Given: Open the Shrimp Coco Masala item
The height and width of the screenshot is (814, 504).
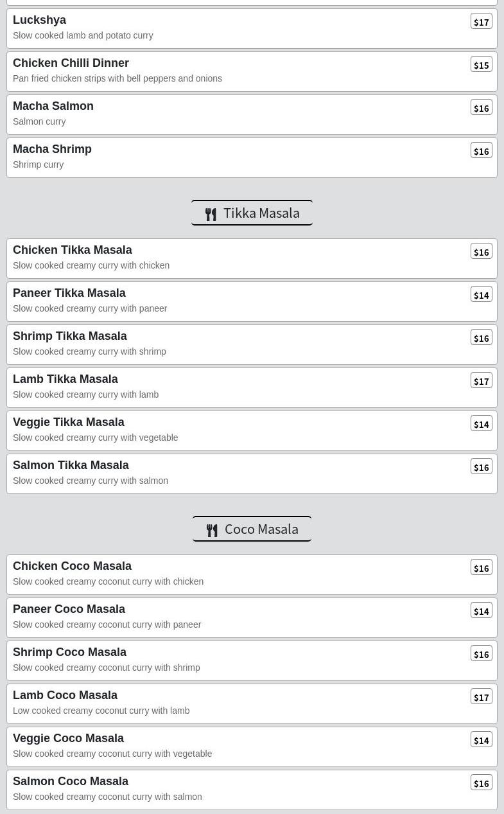Looking at the screenshot, I should (x=70, y=652).
